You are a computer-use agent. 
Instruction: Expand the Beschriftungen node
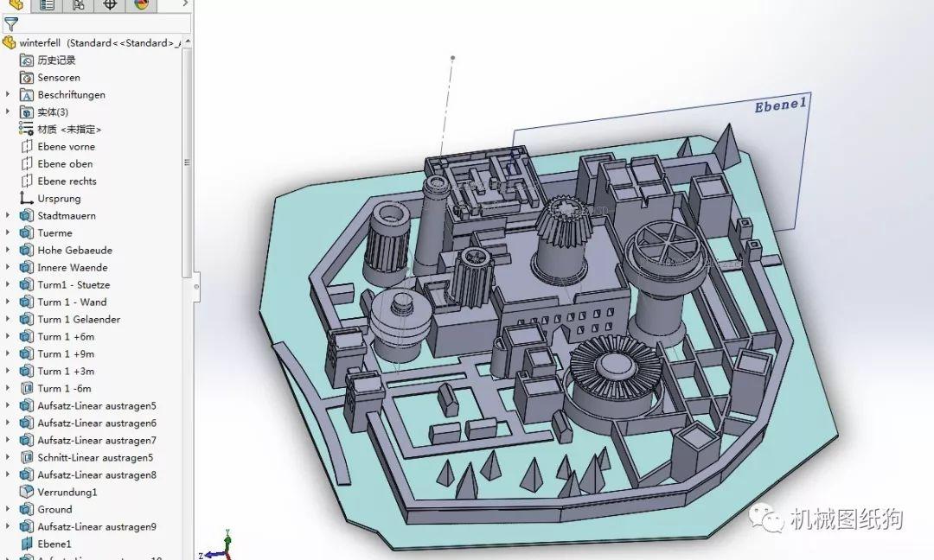(x=8, y=94)
